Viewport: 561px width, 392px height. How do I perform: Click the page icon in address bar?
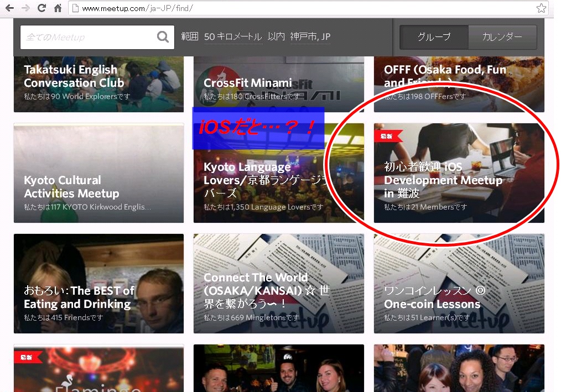[x=76, y=8]
